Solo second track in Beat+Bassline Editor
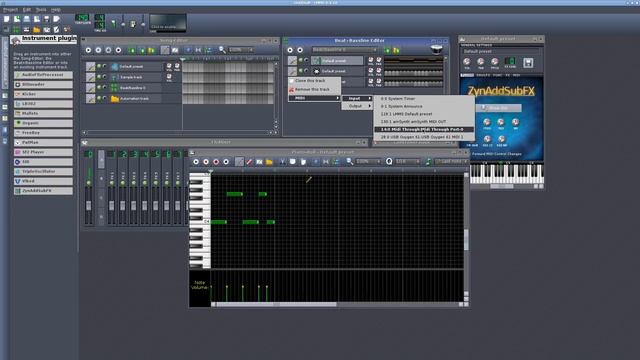Image resolution: width=640 pixels, height=360 pixels. tap(307, 71)
